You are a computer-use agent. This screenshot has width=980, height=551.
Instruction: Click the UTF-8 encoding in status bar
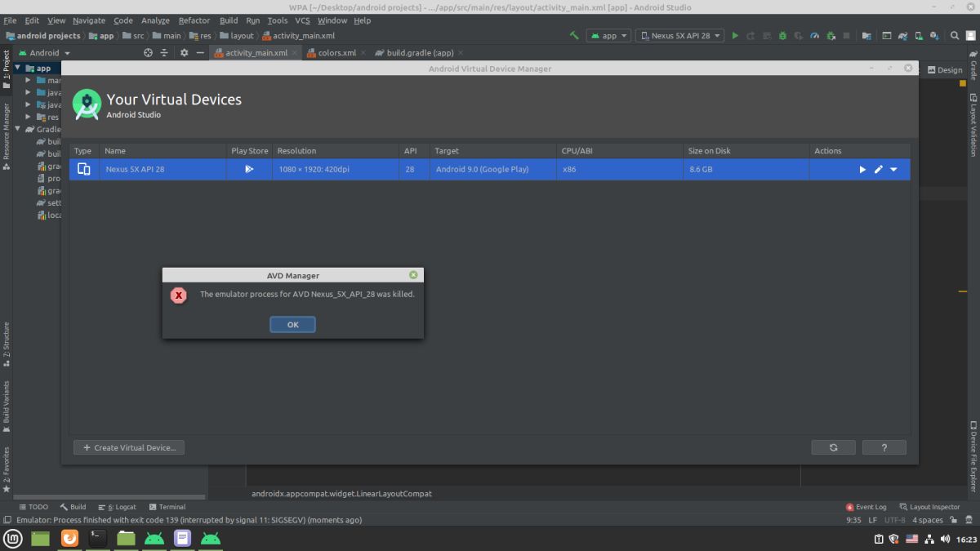(x=894, y=520)
